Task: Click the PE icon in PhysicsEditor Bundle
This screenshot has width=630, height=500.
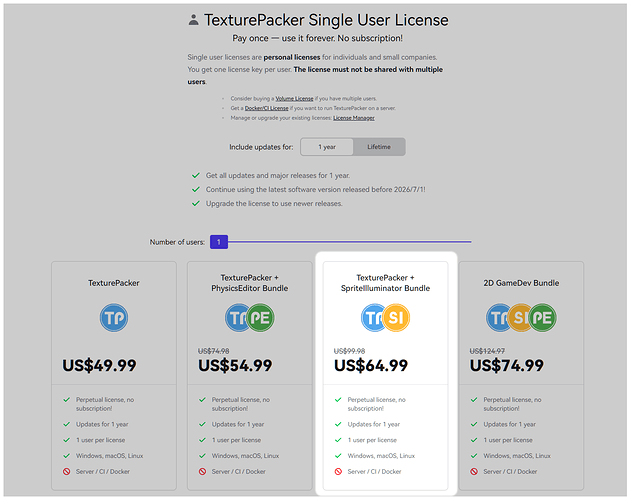Action: [260, 318]
